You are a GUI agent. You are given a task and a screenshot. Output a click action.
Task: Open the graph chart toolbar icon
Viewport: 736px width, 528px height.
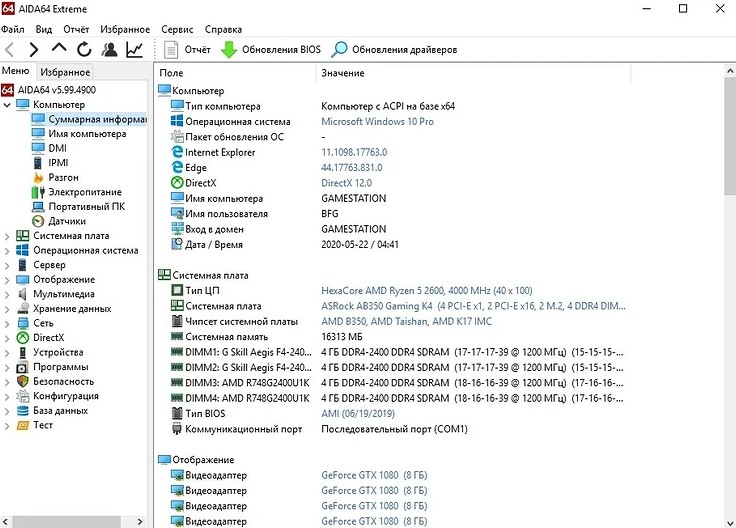pos(135,49)
